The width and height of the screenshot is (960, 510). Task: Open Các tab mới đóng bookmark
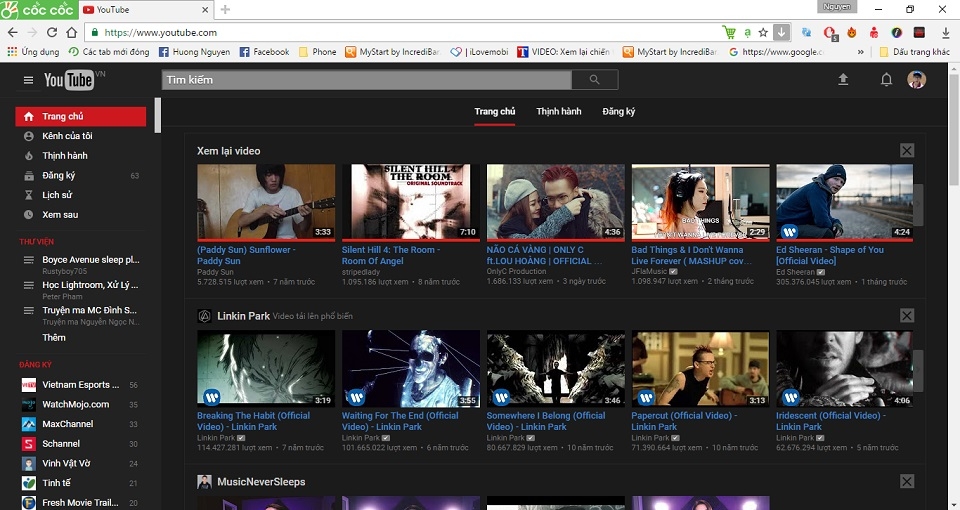pyautogui.click(x=109, y=52)
